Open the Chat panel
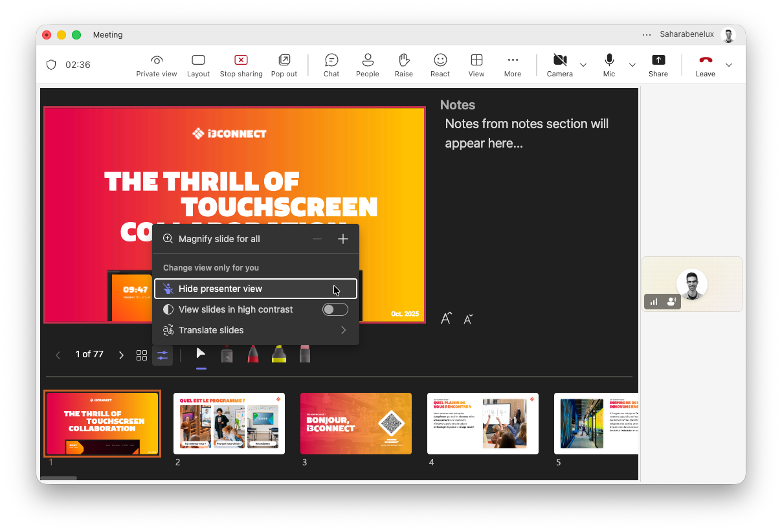 pos(331,65)
